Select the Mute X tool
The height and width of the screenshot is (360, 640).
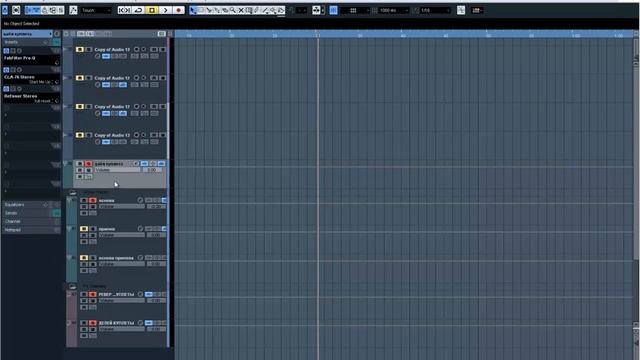(241, 10)
